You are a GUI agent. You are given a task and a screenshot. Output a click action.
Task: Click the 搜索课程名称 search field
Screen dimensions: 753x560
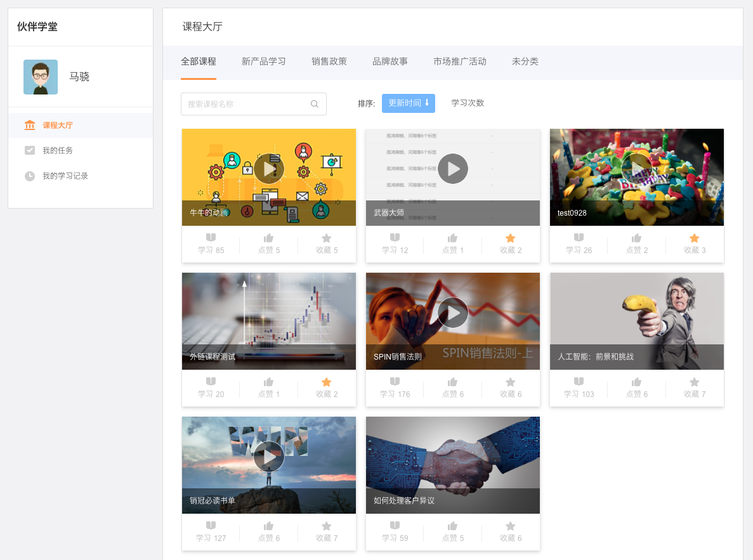pos(254,104)
